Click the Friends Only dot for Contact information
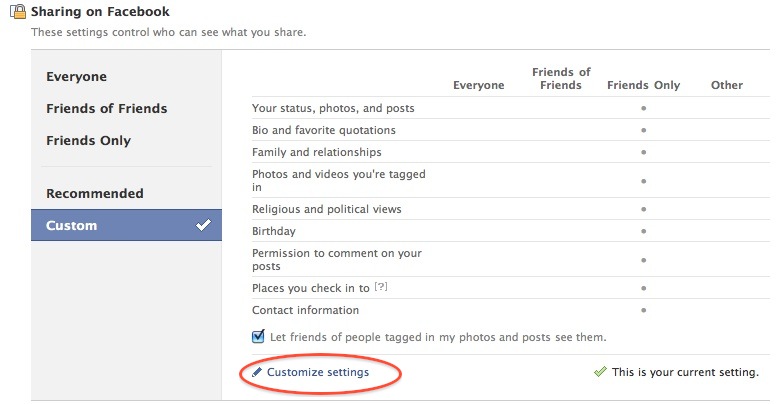Image resolution: width=780 pixels, height=404 pixels. point(644,310)
